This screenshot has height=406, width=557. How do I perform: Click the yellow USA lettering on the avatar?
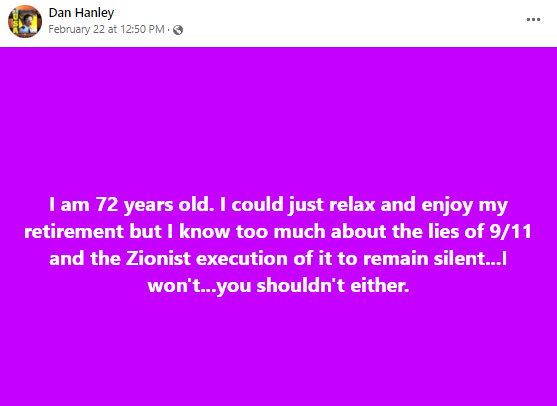(x=15, y=22)
